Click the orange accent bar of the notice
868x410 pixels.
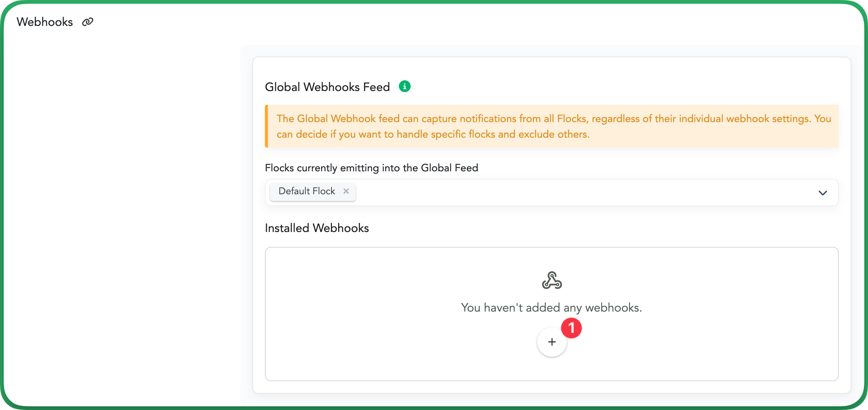click(x=266, y=126)
